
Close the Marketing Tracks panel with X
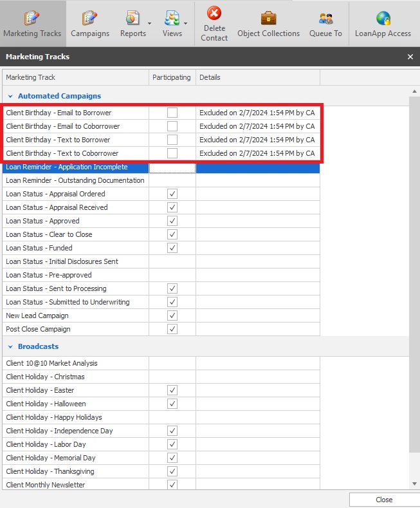[410, 57]
